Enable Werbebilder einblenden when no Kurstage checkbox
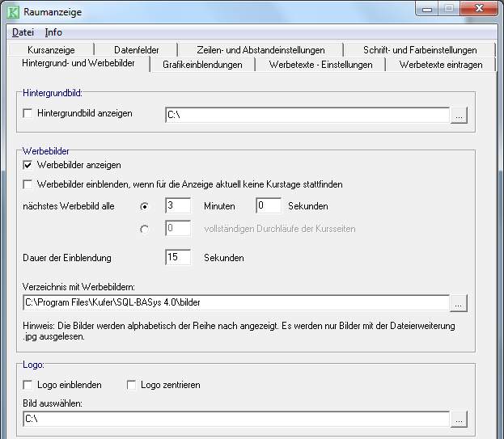This screenshot has width=504, height=439. 28,184
